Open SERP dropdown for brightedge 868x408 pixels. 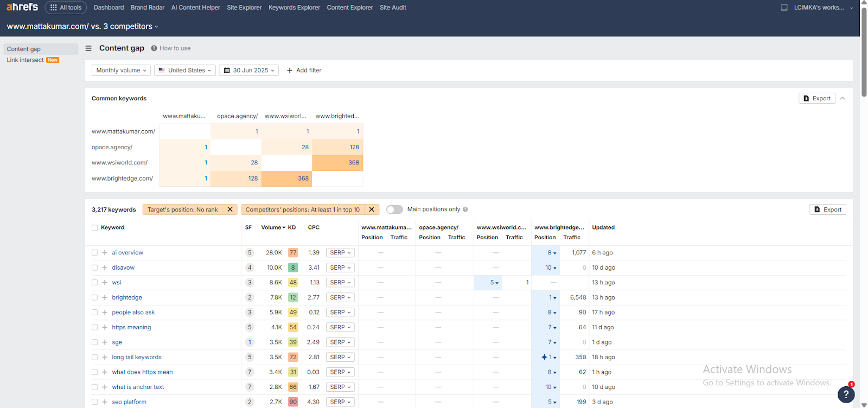pyautogui.click(x=341, y=297)
